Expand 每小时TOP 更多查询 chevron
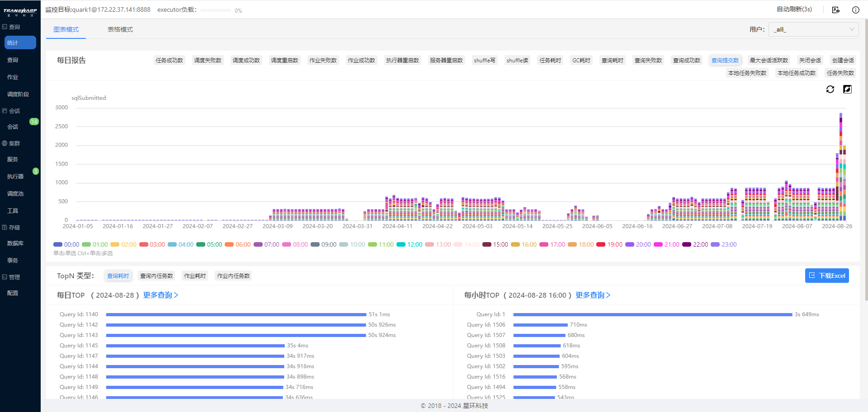This screenshot has width=868, height=412. tap(608, 295)
